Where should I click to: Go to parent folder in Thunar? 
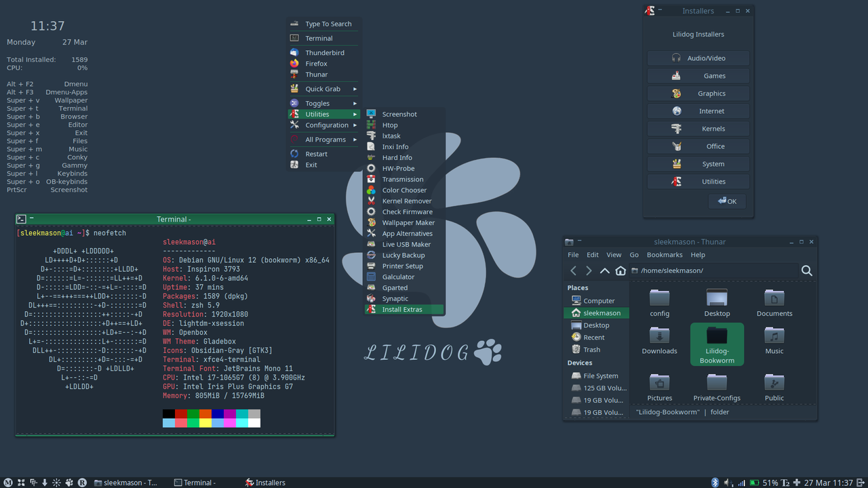coord(605,270)
